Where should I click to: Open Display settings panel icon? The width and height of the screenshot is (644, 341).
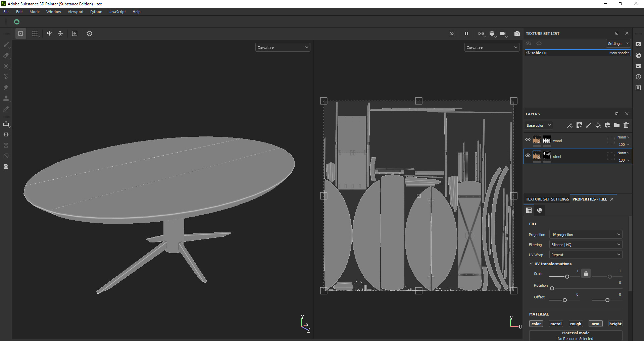pyautogui.click(x=638, y=45)
